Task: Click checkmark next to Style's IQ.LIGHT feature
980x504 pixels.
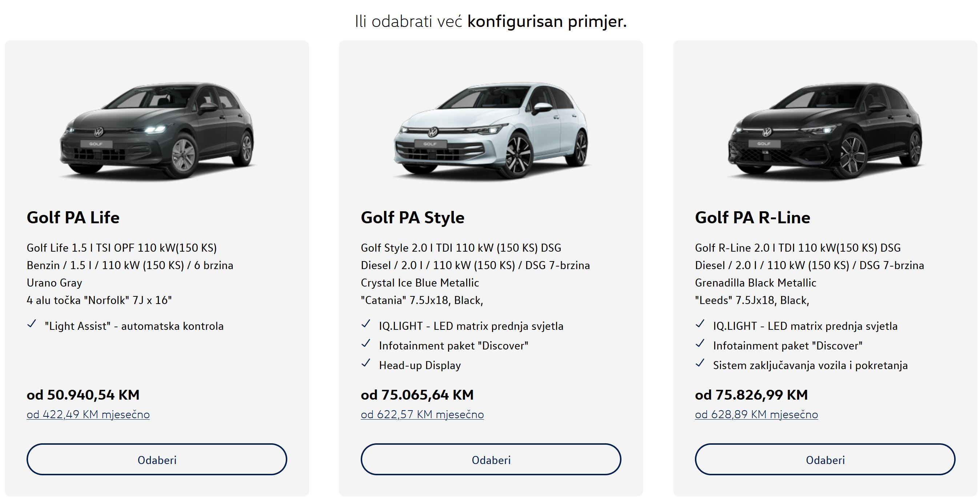Action: tap(365, 324)
